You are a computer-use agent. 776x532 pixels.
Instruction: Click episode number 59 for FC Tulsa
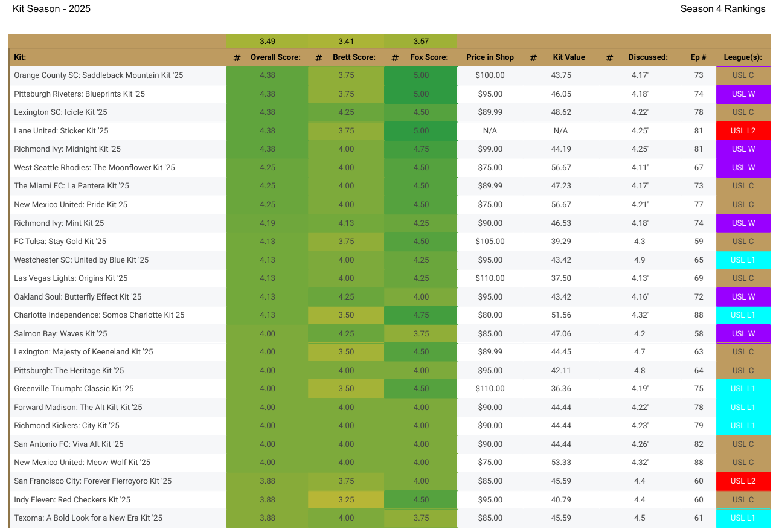click(699, 242)
